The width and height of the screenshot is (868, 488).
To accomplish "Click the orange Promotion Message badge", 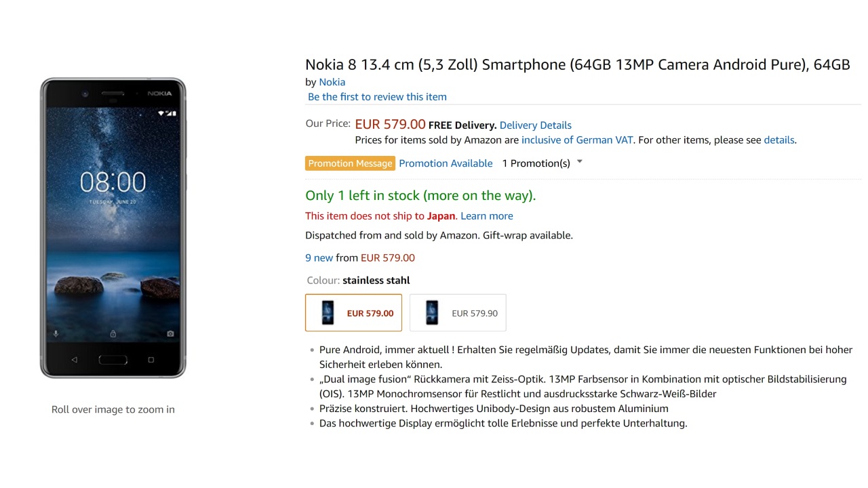I will (350, 163).
